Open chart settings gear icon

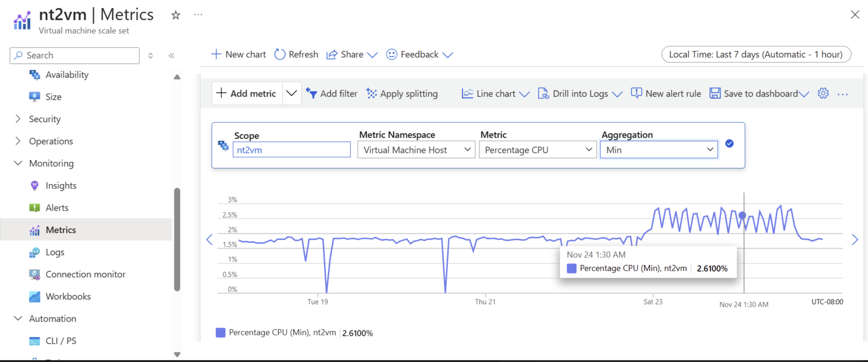click(x=823, y=93)
